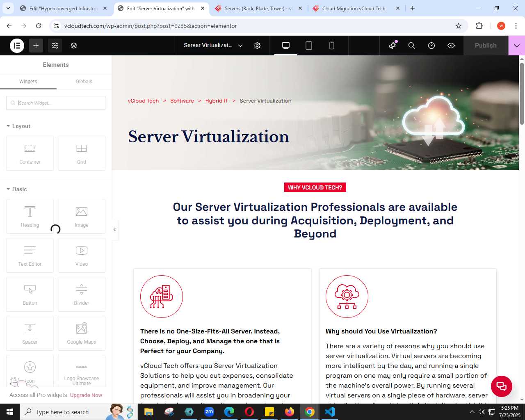
Task: View site information icon in address bar
Action: tap(56, 26)
